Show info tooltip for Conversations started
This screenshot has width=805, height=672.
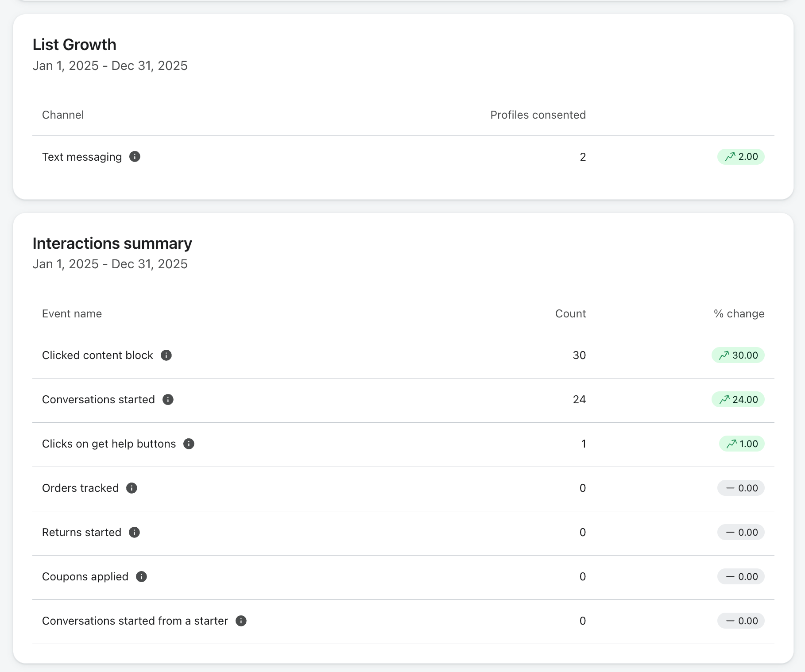tap(168, 400)
